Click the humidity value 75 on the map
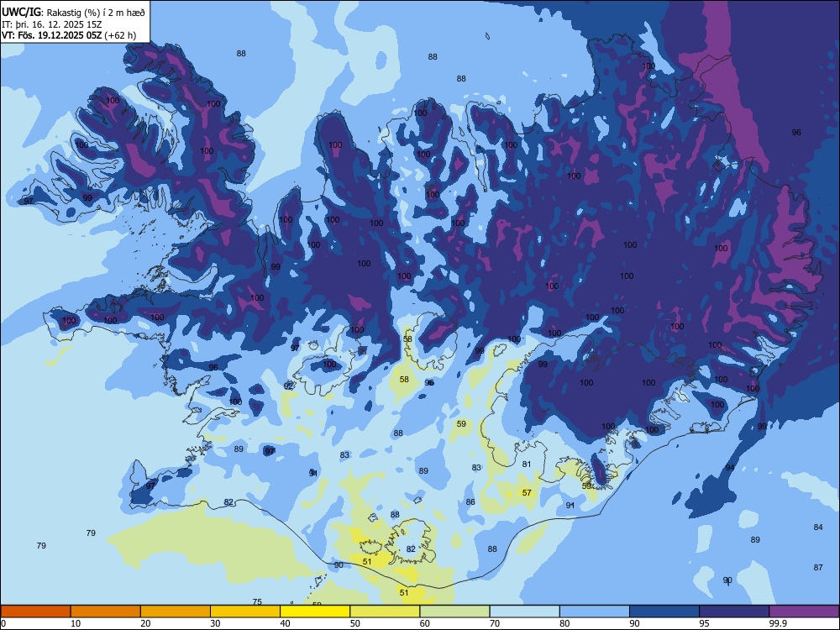Viewport: 840px width, 630px height. (257, 601)
